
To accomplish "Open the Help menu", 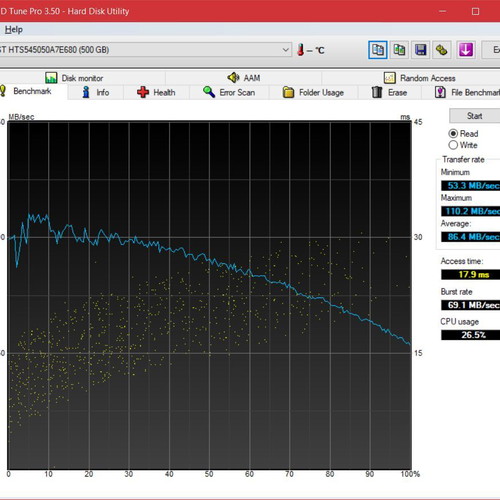I will click(14, 29).
